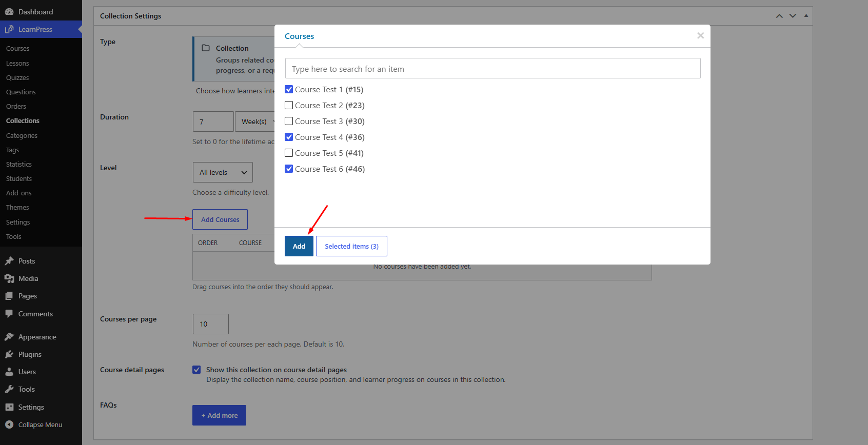
Task: Open LearnPress Settings submenu item
Action: pyautogui.click(x=18, y=222)
